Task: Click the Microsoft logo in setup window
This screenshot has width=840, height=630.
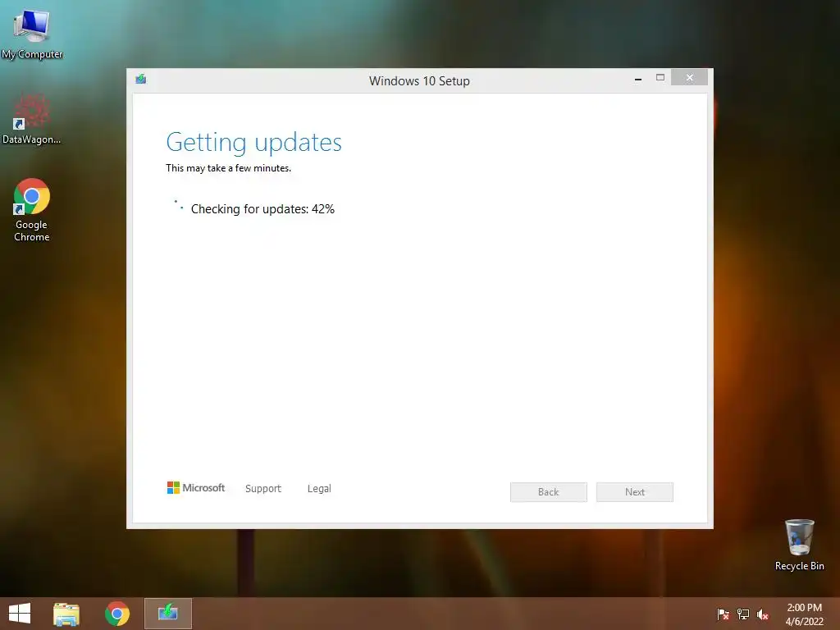Action: [x=196, y=487]
